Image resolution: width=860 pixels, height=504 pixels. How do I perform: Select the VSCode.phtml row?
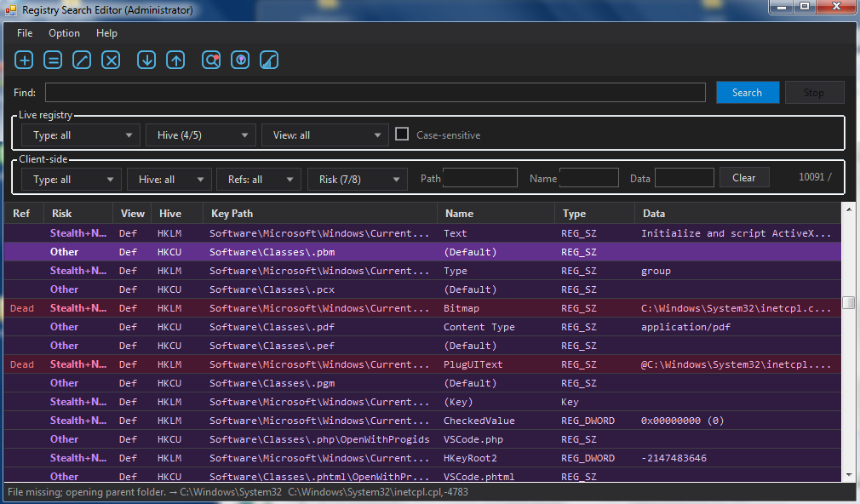point(423,476)
